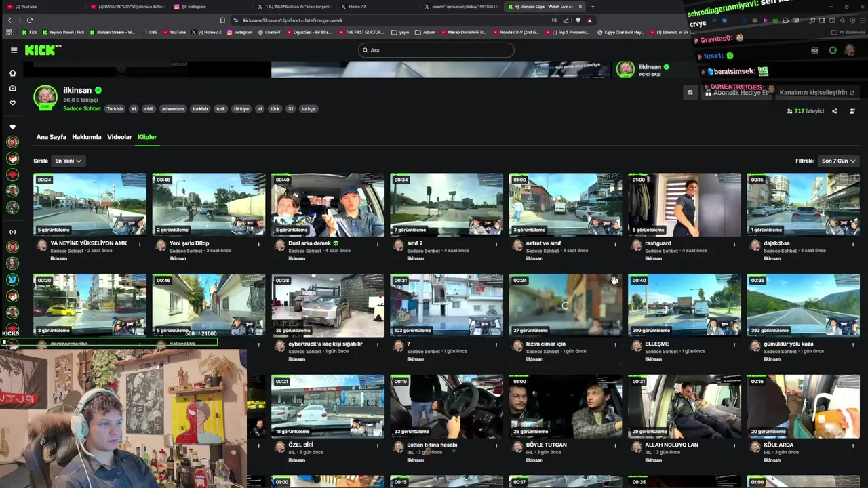Click the Sadece Sohbet category link

[82, 108]
